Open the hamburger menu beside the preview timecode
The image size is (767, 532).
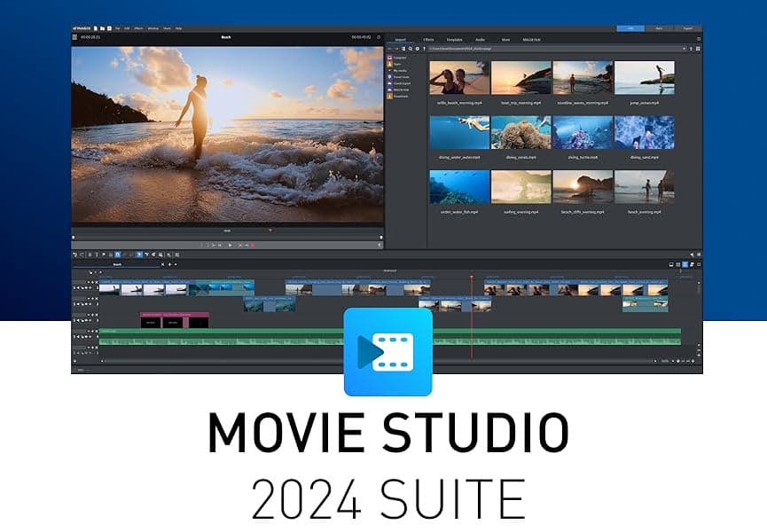(x=74, y=37)
